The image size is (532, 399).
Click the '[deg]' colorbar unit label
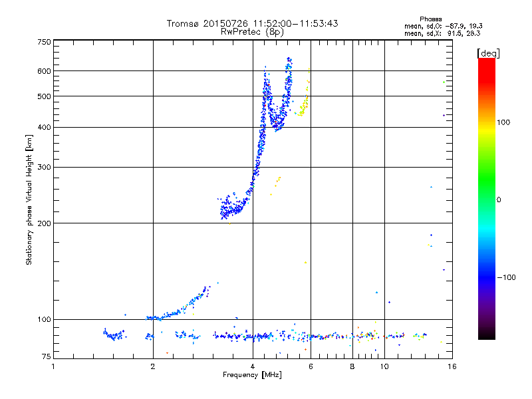[488, 53]
